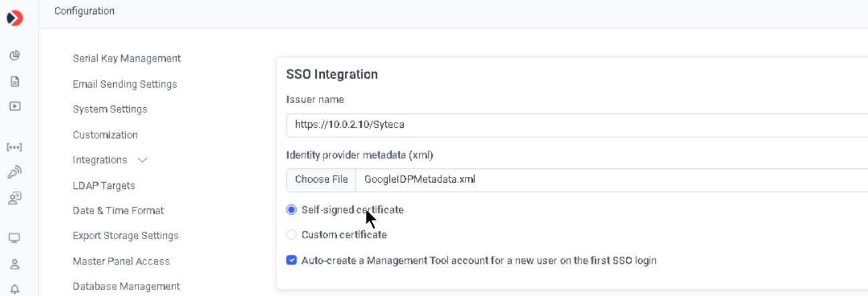Image resolution: width=868 pixels, height=296 pixels.
Task: Open Email Sending Settings
Action: (x=125, y=84)
